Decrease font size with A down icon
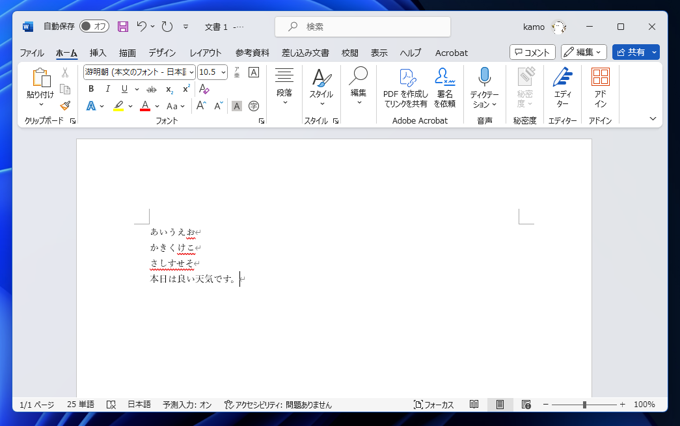This screenshot has width=680, height=426. (218, 105)
